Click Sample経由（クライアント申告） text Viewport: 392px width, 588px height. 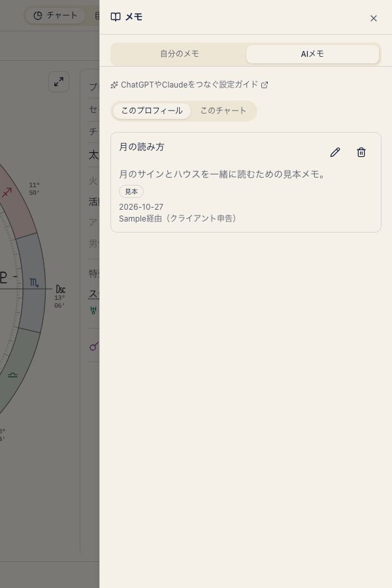178,219
